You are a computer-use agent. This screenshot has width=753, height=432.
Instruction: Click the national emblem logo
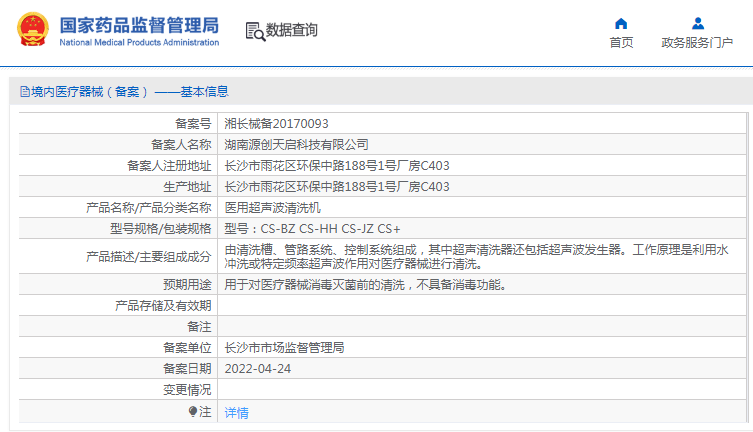[x=33, y=30]
